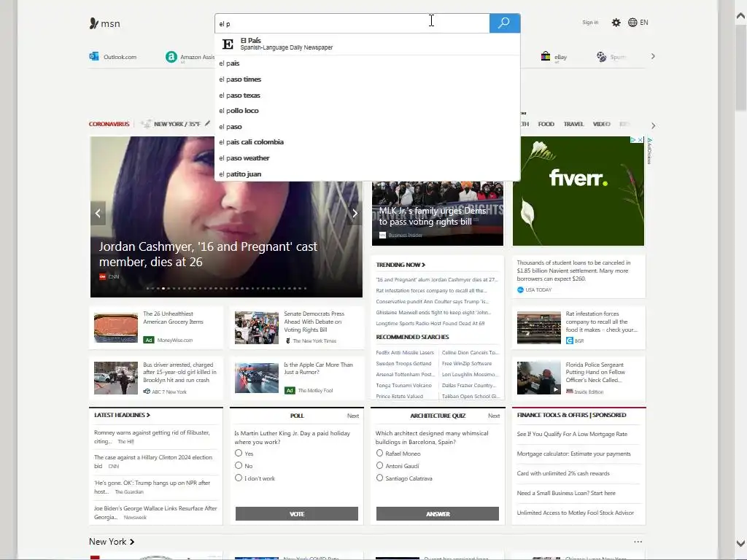The height and width of the screenshot is (560, 747).
Task: Choose 'el pollo loco' search suggestion
Action: coord(368,111)
